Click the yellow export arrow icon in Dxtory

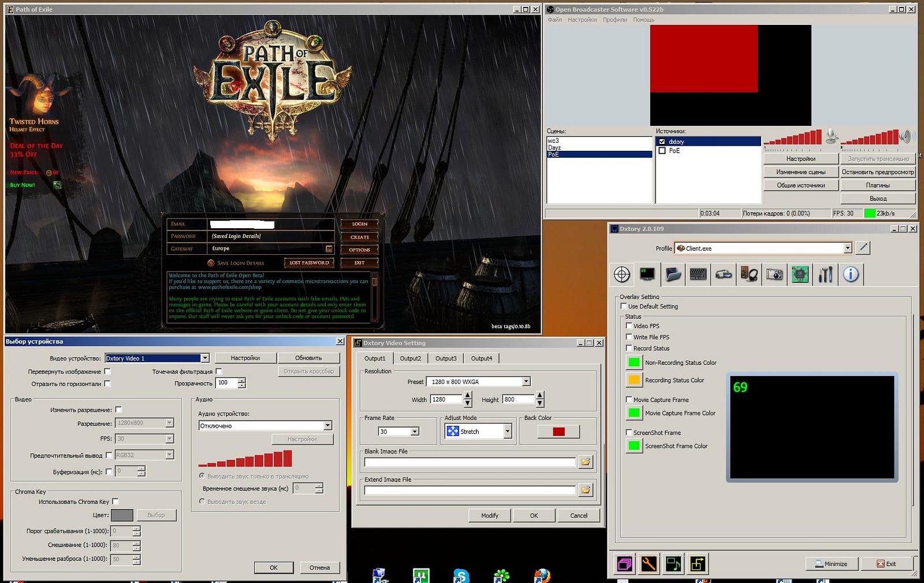click(x=698, y=563)
